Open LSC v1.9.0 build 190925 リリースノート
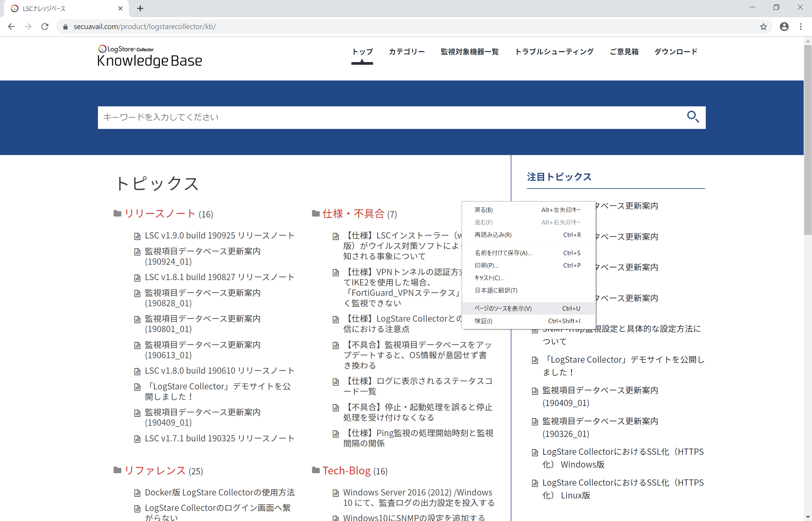The height and width of the screenshot is (521, 812). point(219,236)
